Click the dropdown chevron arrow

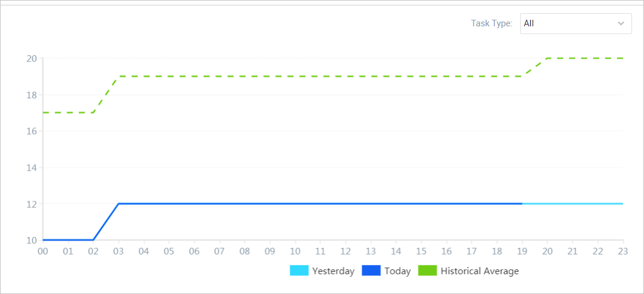click(621, 23)
